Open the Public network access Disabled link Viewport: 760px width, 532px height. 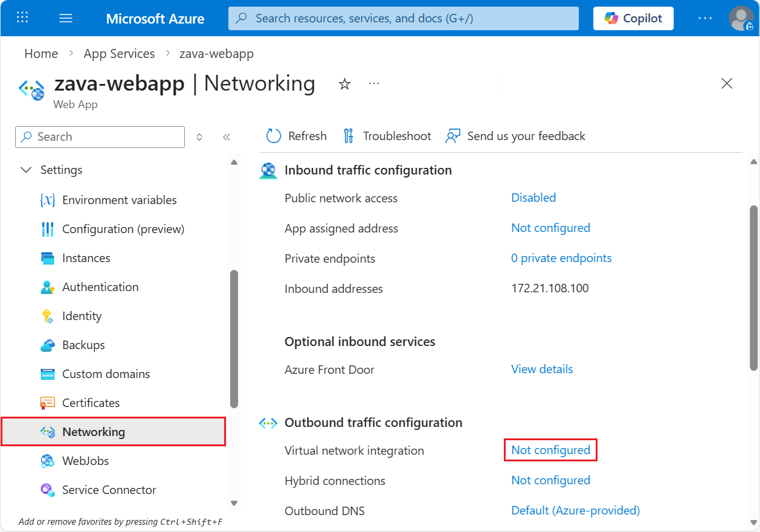point(533,197)
